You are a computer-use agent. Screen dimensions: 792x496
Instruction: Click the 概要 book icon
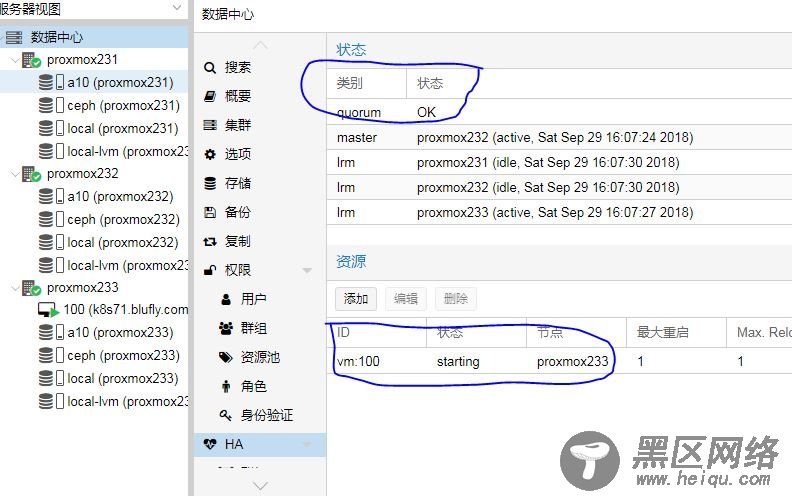point(210,96)
